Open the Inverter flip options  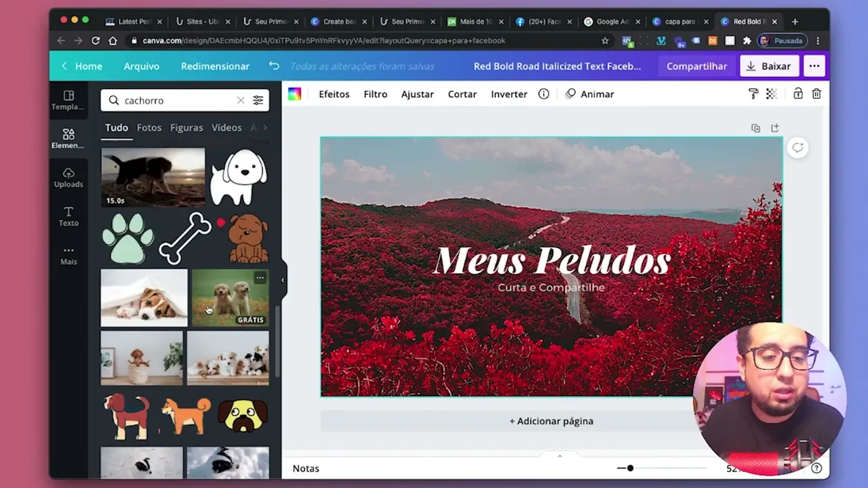[509, 94]
